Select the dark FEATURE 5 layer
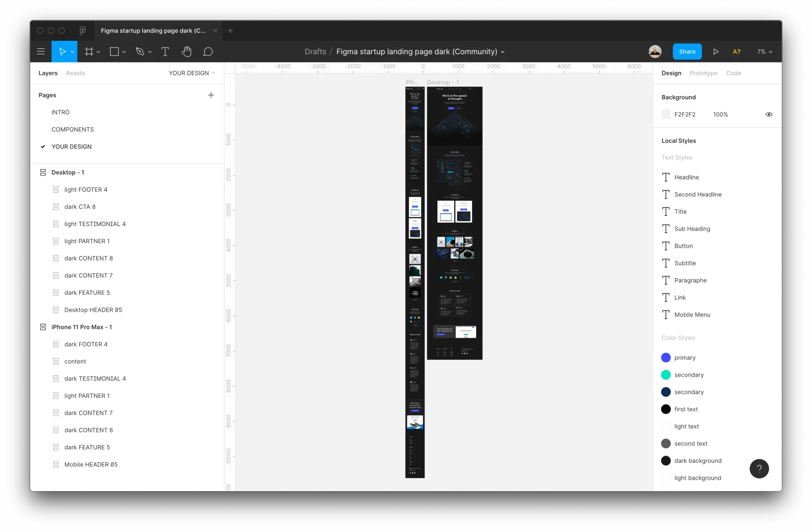This screenshot has height=531, width=812. point(87,292)
